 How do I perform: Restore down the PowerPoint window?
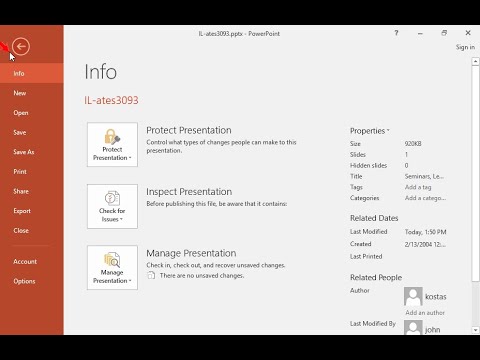tap(444, 33)
